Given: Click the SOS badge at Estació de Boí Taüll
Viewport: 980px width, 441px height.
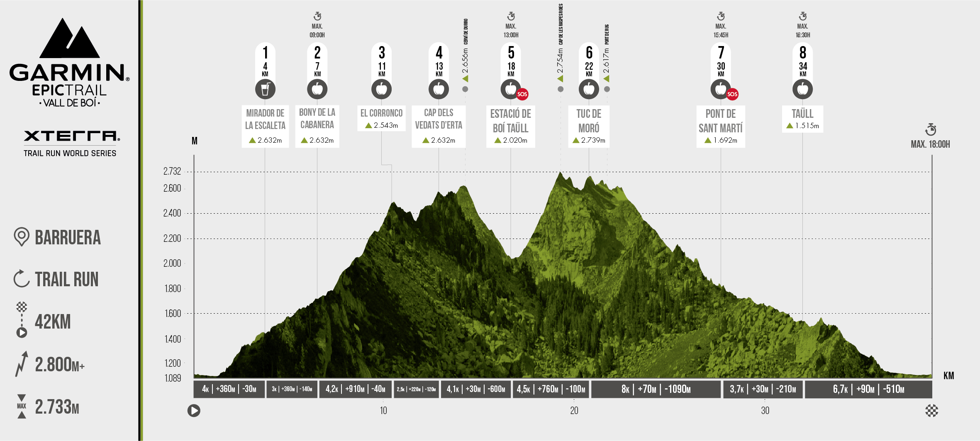Looking at the screenshot, I should pos(522,94).
